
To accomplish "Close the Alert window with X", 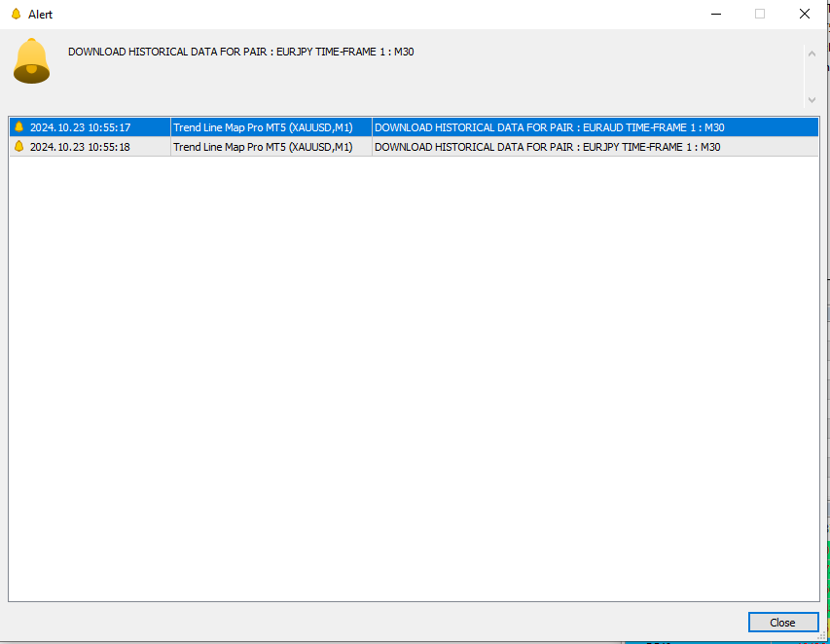I will (x=805, y=14).
